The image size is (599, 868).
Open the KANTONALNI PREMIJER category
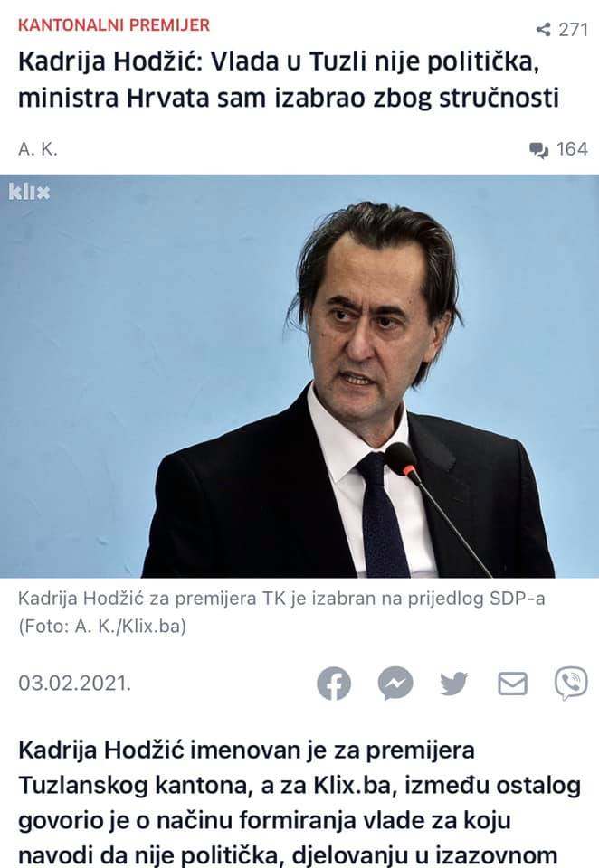(114, 25)
